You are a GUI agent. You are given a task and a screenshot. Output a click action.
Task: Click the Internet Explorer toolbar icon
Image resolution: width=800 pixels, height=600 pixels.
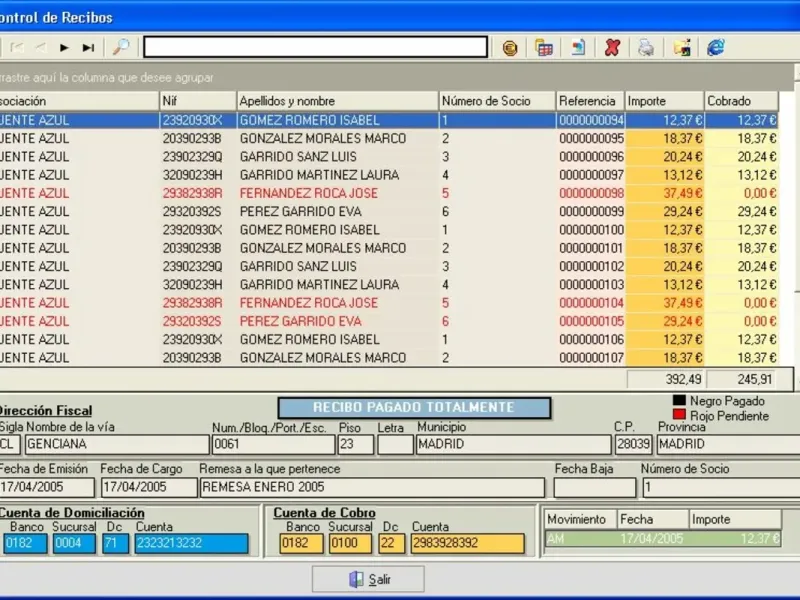coord(716,47)
